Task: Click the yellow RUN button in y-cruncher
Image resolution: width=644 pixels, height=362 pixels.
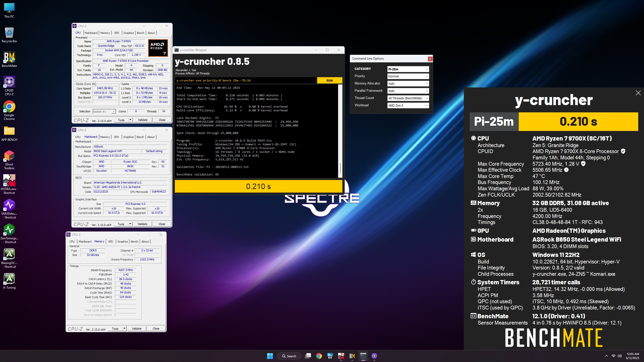Action: click(330, 80)
